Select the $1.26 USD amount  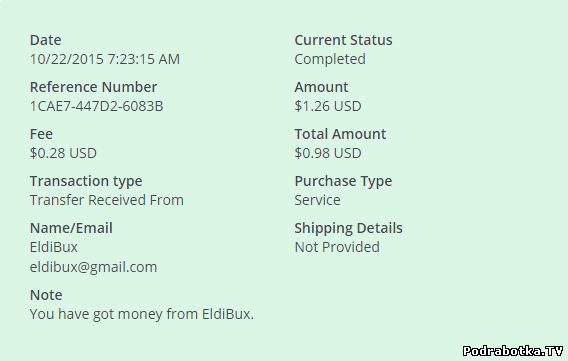(x=328, y=106)
